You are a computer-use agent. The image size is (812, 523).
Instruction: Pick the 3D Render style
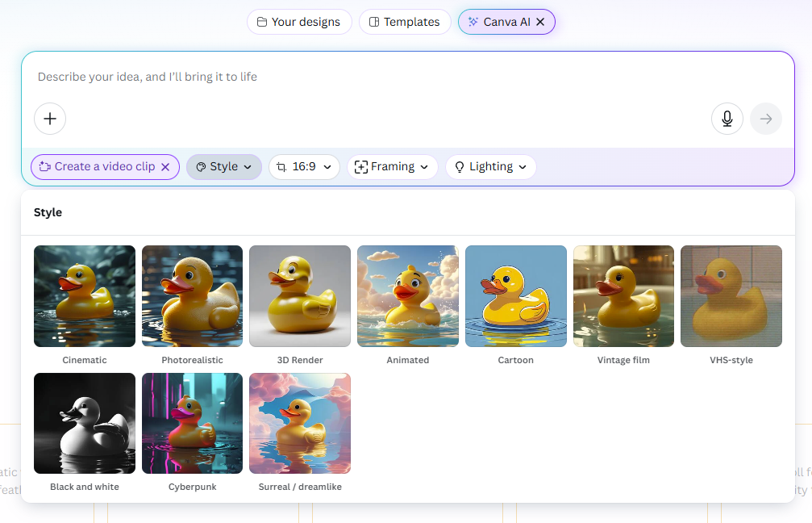300,296
